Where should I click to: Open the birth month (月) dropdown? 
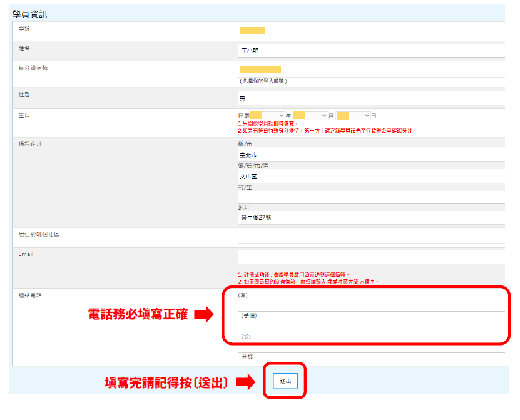[x=310, y=116]
